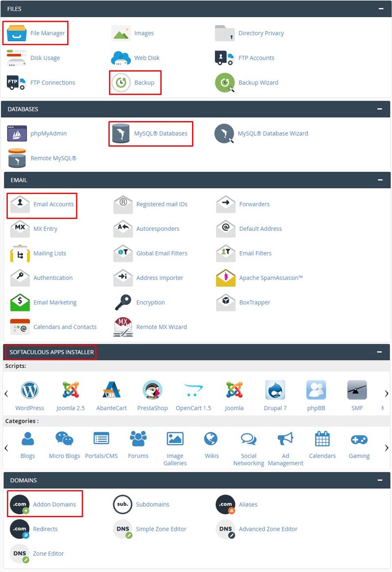The width and height of the screenshot is (392, 572).
Task: Open the Email Accounts link
Action: tap(53, 204)
